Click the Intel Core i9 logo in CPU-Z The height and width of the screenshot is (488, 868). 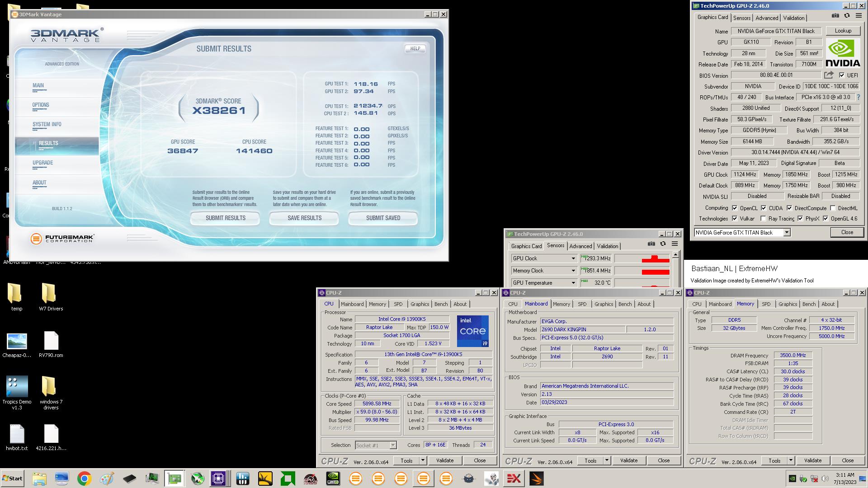point(472,331)
